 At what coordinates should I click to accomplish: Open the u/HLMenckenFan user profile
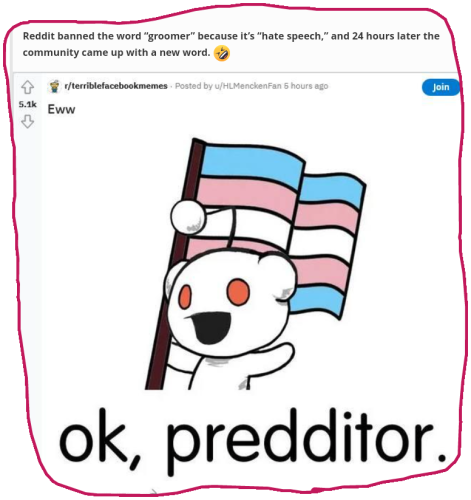click(248, 86)
